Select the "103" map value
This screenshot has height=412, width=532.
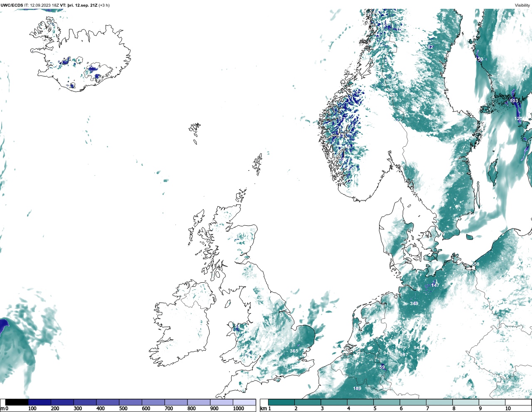pos(514,101)
